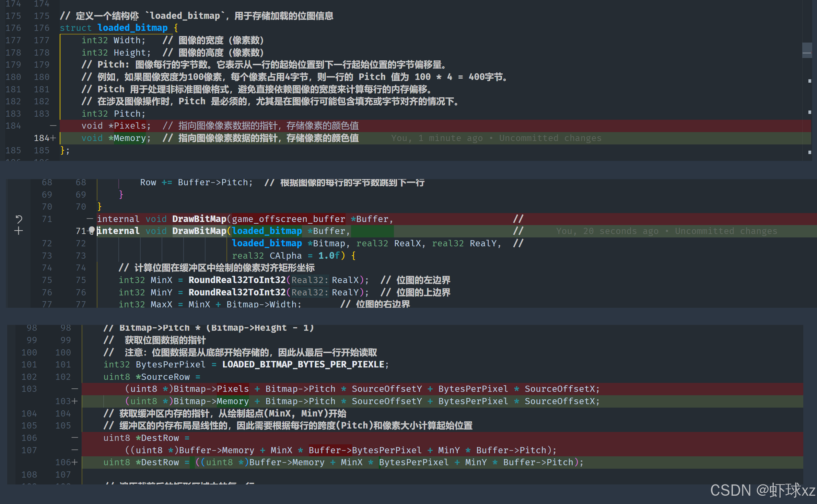Click gutter line number '184+'
This screenshot has width=817, height=504.
pyautogui.click(x=45, y=138)
